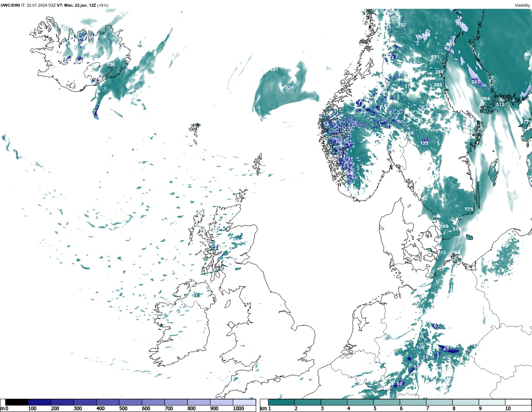
Task: Click the white 10 km legend swatch
Action: pos(518,402)
